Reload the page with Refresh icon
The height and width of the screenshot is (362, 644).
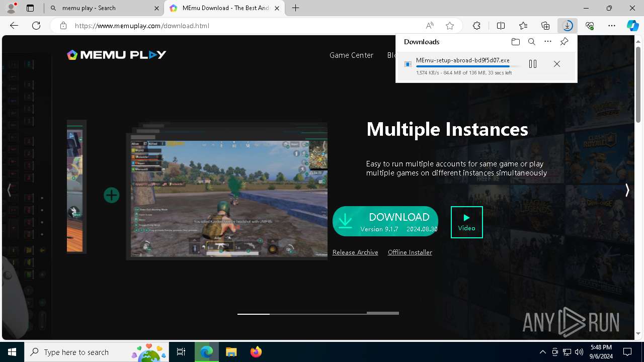[x=36, y=26]
